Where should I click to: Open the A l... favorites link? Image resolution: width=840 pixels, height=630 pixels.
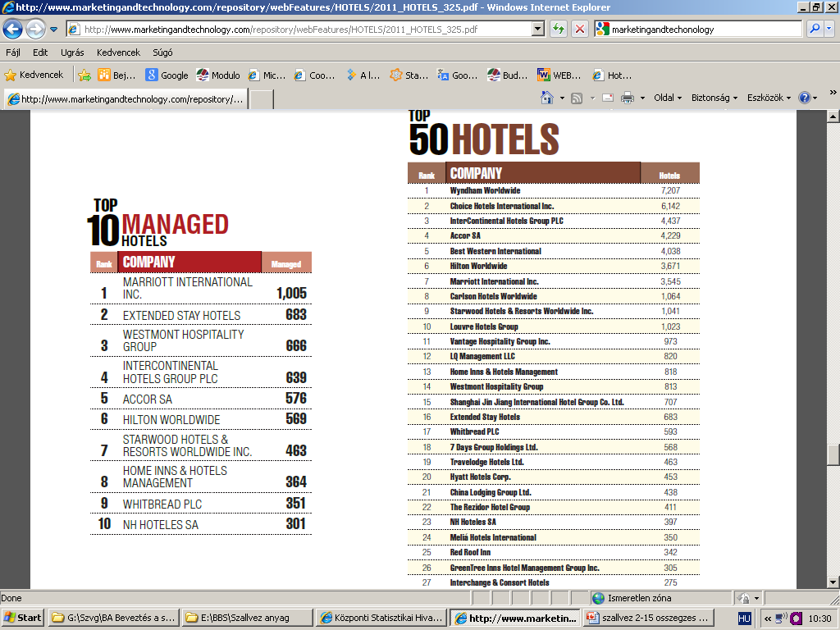[x=363, y=75]
